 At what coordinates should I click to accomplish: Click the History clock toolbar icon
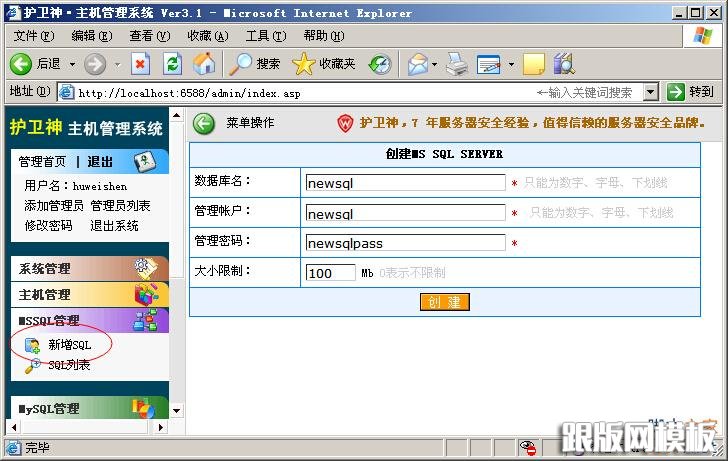click(x=380, y=64)
